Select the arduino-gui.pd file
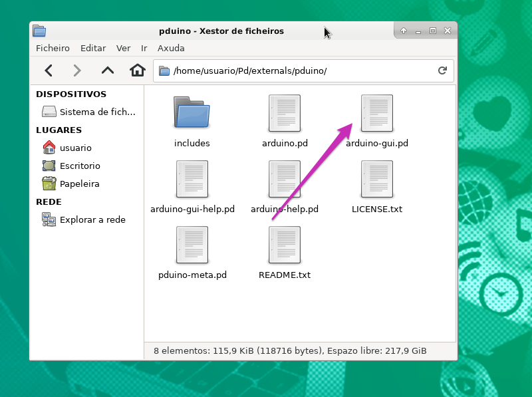Image resolution: width=532 pixels, height=397 pixels. click(376, 112)
